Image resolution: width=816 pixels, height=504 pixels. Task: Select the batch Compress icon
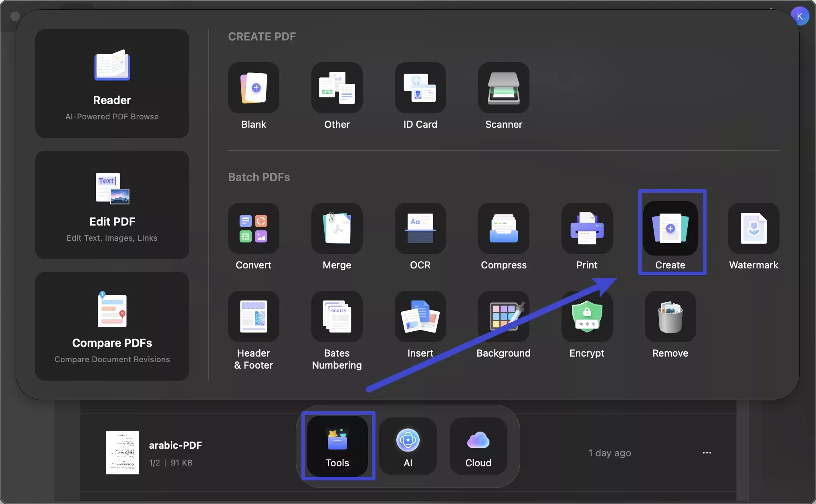pyautogui.click(x=503, y=229)
